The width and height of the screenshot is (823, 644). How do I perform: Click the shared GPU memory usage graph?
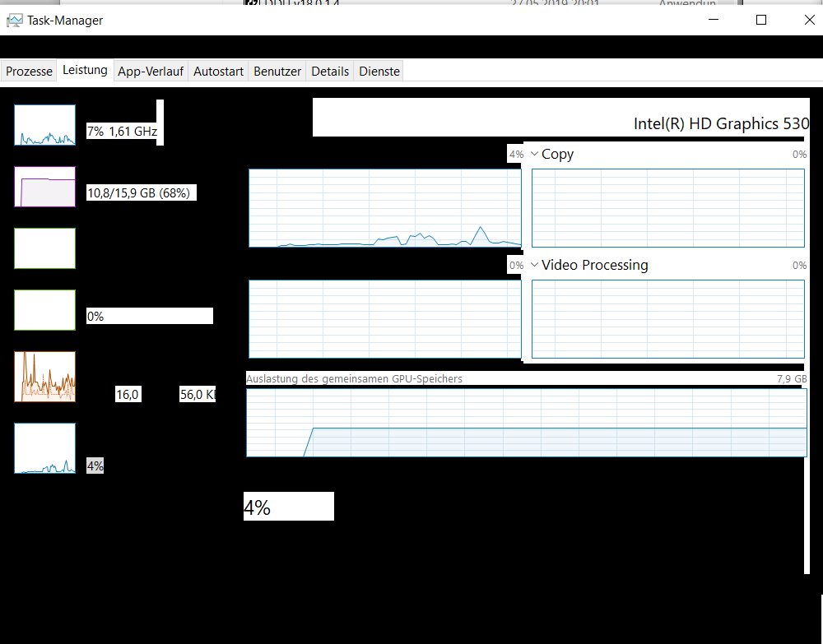coord(527,423)
